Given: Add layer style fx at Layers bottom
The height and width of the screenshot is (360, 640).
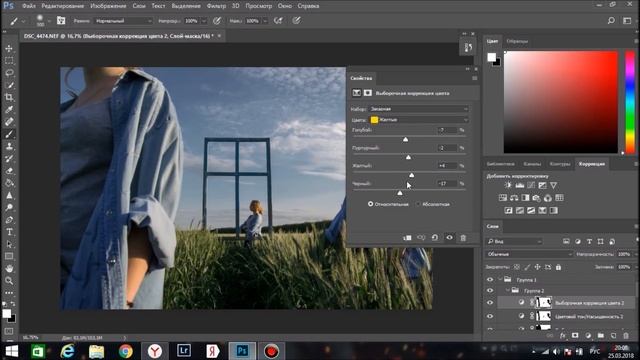Looking at the screenshot, I should tap(563, 336).
